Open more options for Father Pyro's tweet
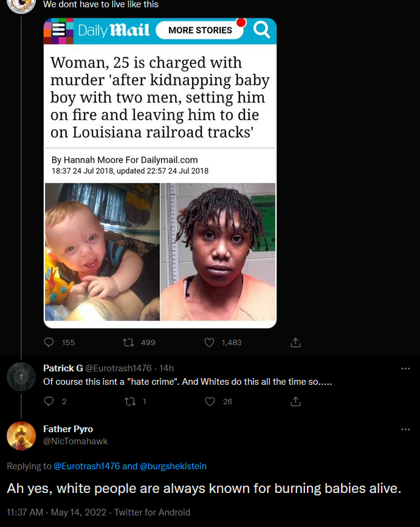Screen dimensions: 420x527 pos(405,430)
